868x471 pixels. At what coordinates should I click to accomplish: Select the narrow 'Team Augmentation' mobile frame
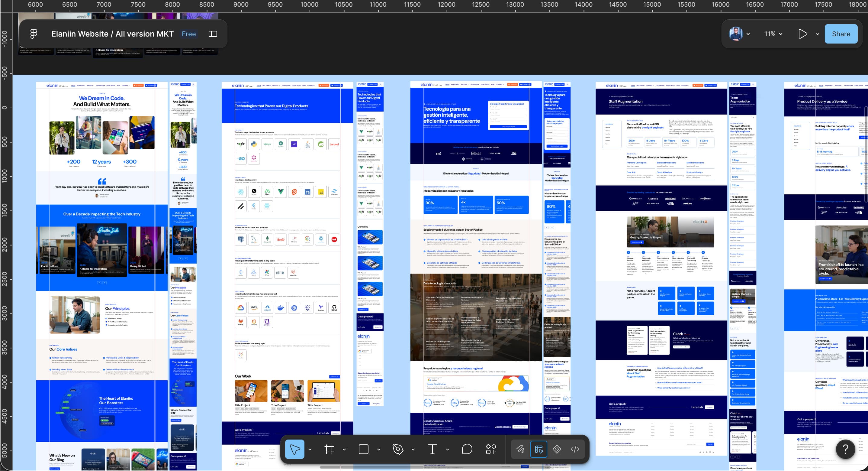tap(743, 277)
